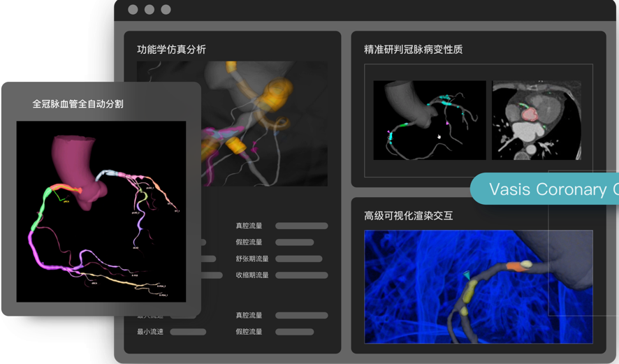619x364 pixels.
Task: Click the 舒张期流量 value bar
Action: [299, 259]
